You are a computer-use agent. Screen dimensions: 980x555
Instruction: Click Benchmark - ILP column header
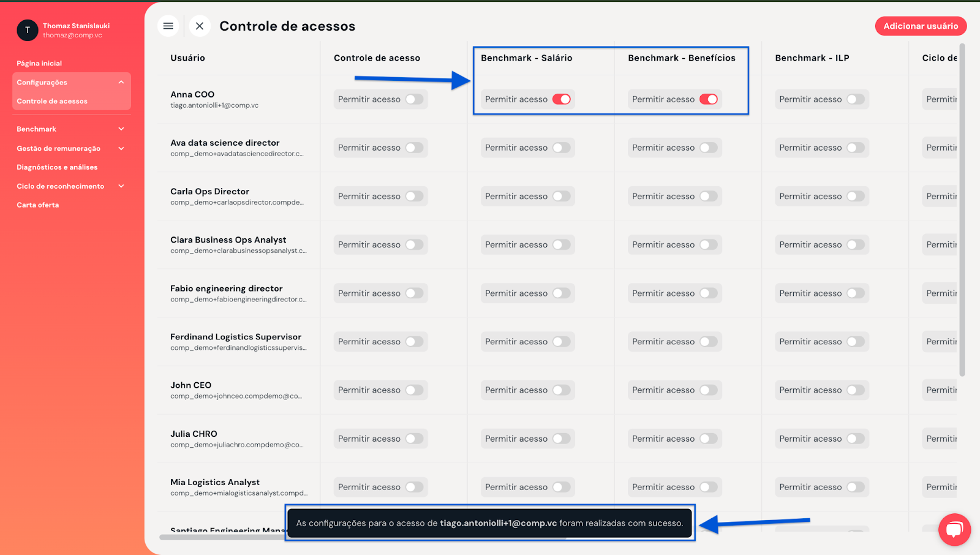pyautogui.click(x=812, y=58)
